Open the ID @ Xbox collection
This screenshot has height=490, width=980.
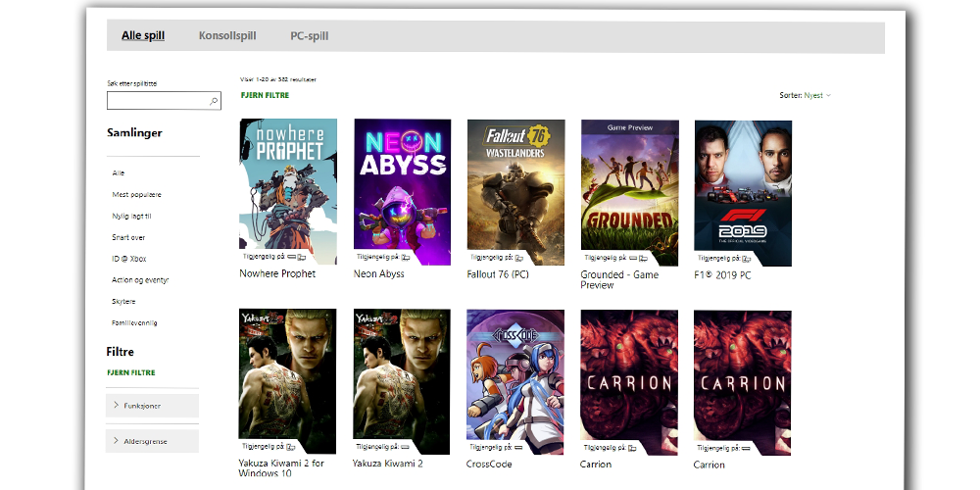tap(129, 259)
